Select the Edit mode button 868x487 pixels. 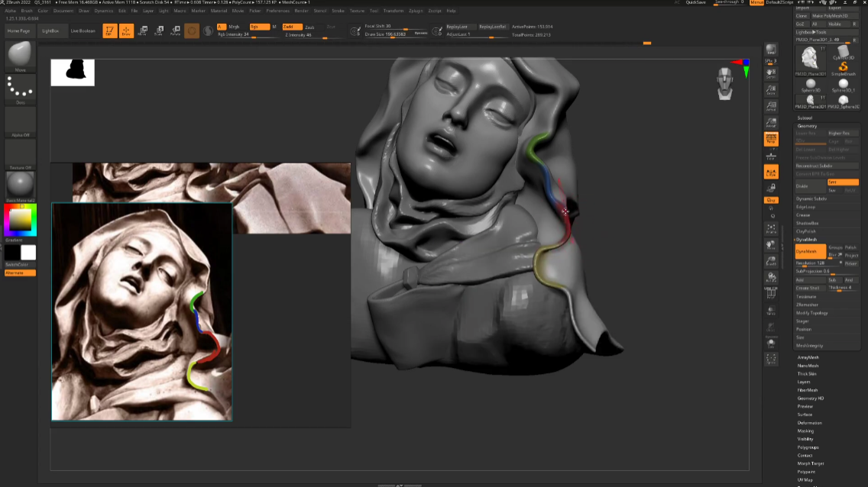pos(109,31)
